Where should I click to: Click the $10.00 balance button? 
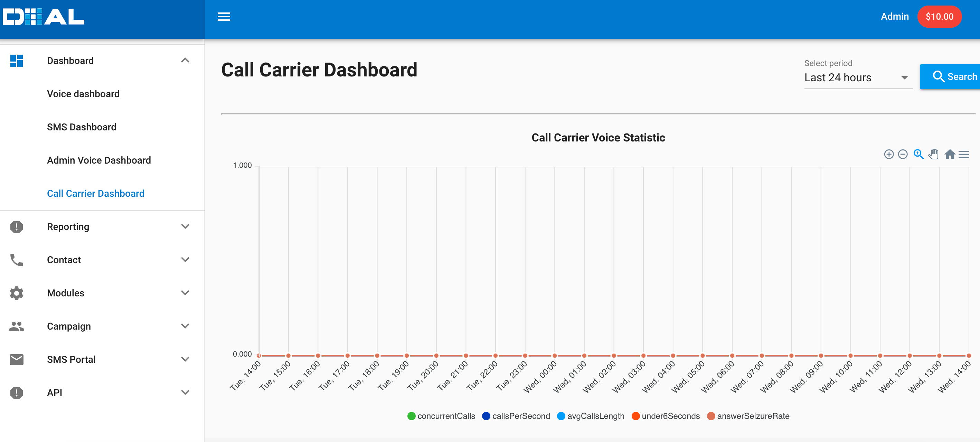(x=939, y=17)
